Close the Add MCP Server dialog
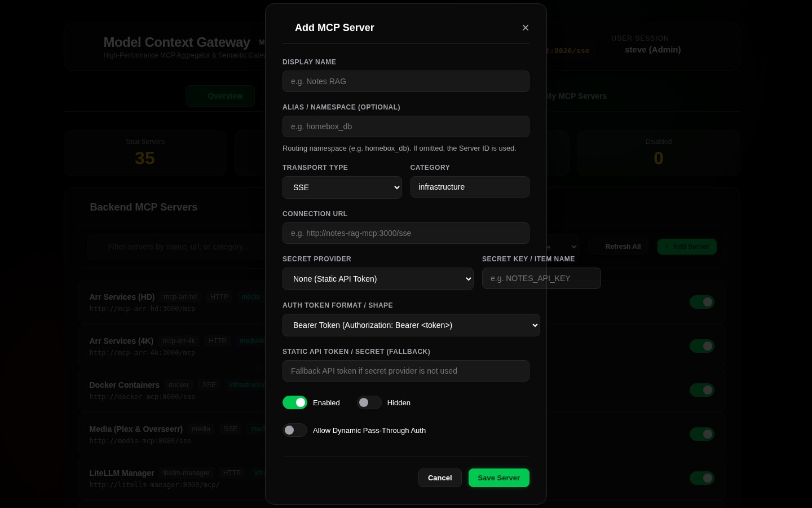812x508 pixels. (526, 28)
